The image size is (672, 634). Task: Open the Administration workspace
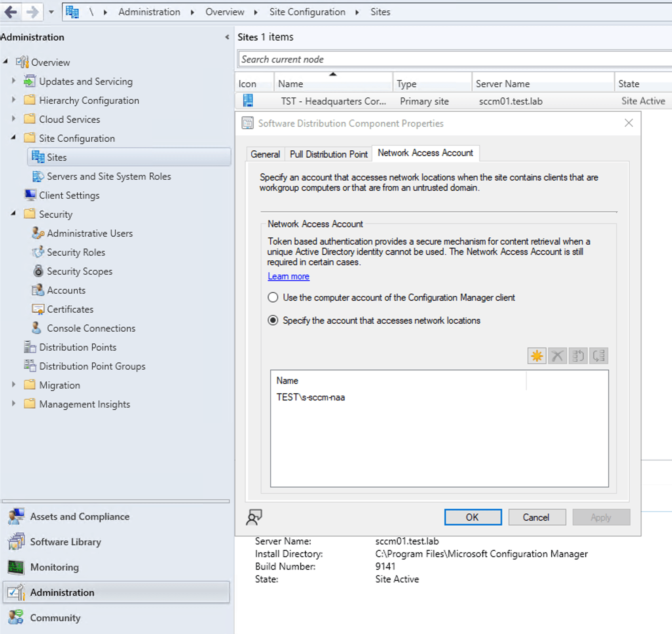pos(116,592)
